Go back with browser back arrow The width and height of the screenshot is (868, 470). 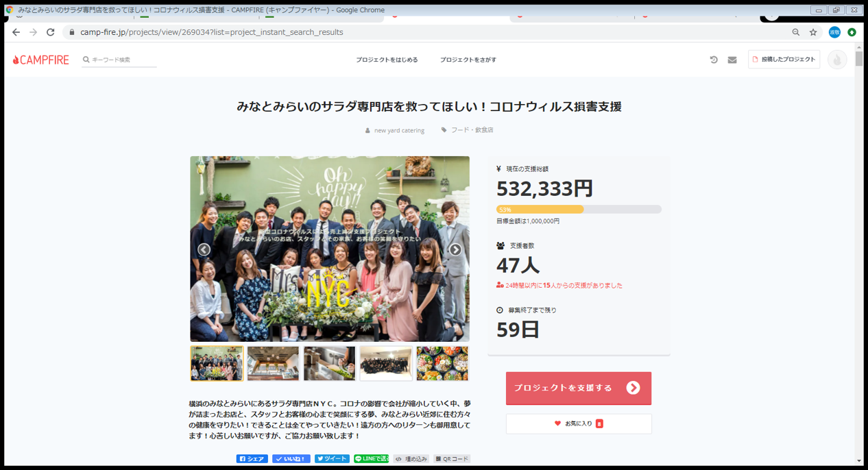coord(16,32)
